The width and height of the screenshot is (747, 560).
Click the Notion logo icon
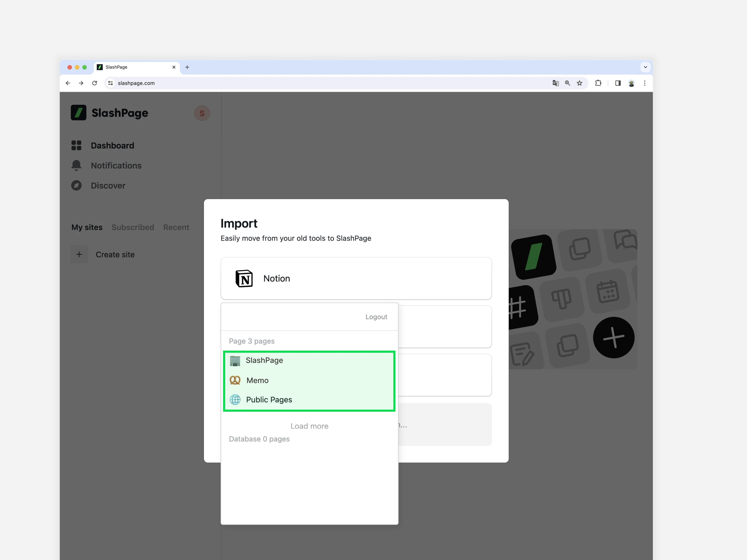click(244, 279)
